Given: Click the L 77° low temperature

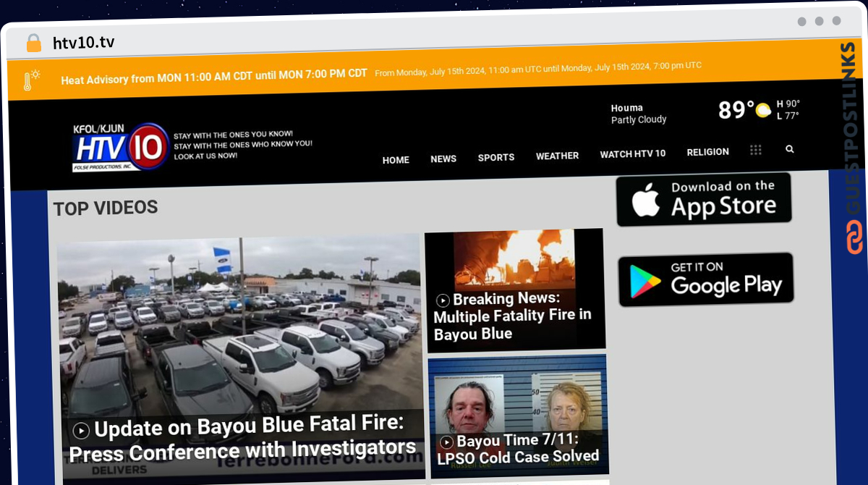Looking at the screenshot, I should 788,116.
